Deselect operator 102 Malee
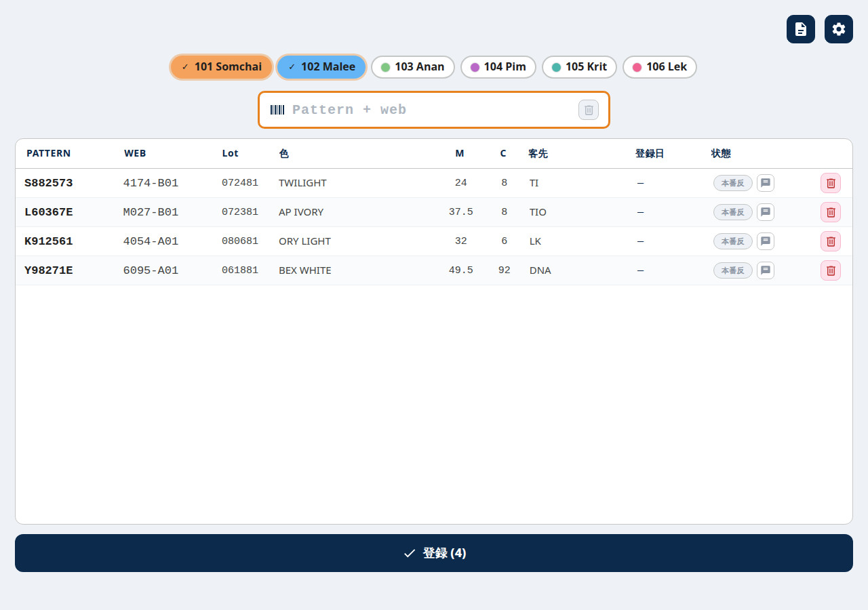868x610 pixels. 321,67
